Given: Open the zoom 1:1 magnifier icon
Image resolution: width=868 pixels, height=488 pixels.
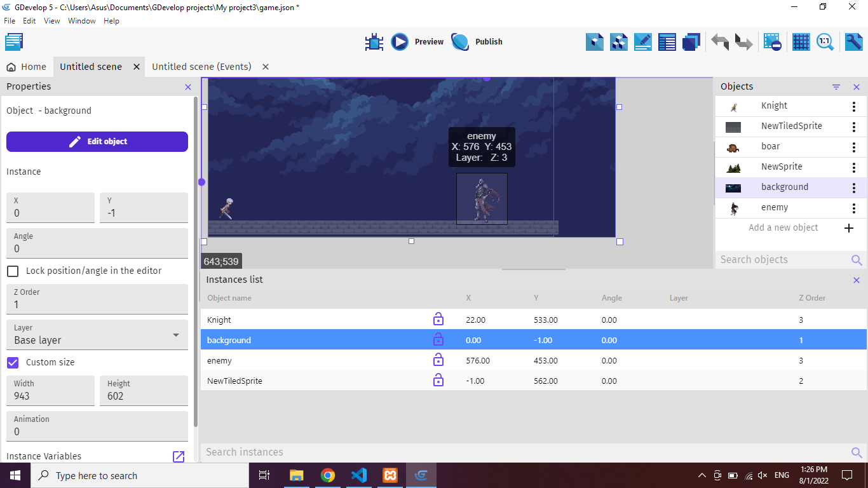Looking at the screenshot, I should pyautogui.click(x=825, y=42).
